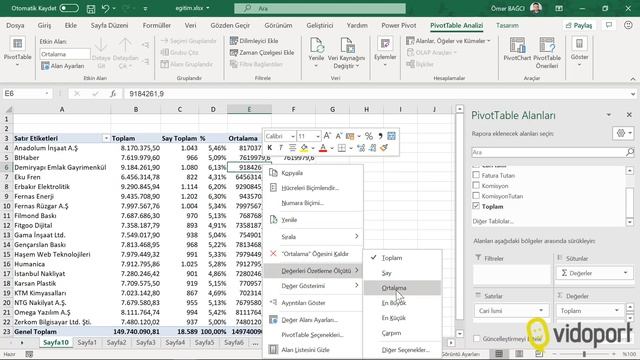Click bold K in mini toolbar

tap(269, 148)
